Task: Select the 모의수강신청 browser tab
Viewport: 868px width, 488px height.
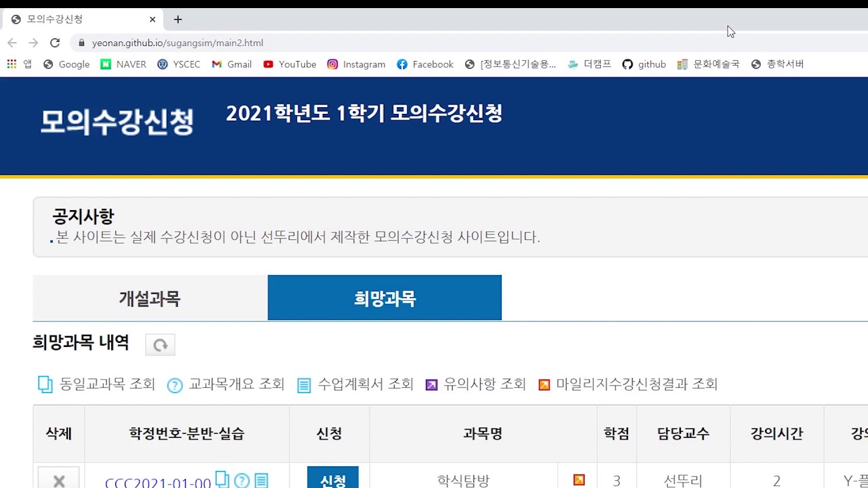Action: [83, 20]
